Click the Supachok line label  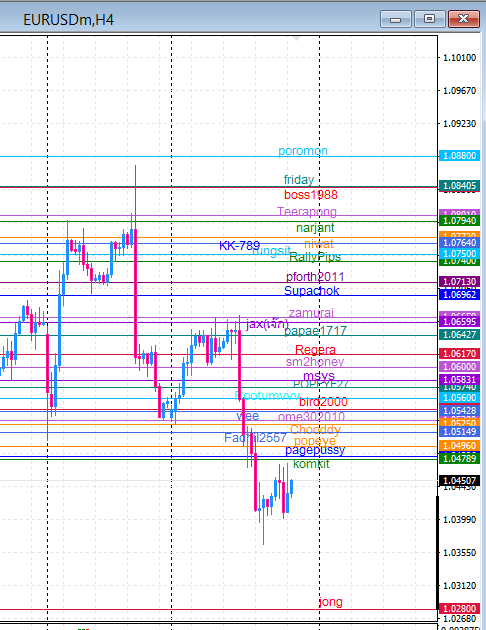312,290
